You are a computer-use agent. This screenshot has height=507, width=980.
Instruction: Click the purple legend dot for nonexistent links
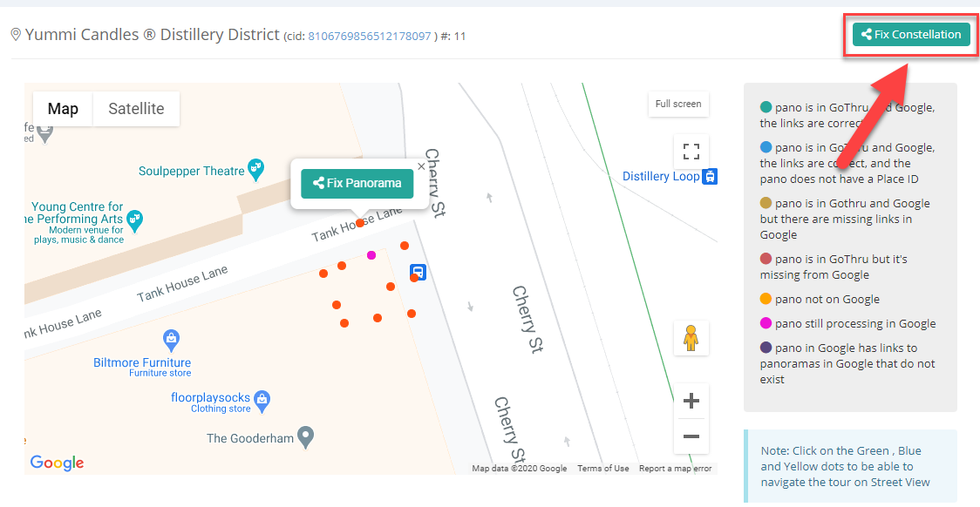(766, 348)
